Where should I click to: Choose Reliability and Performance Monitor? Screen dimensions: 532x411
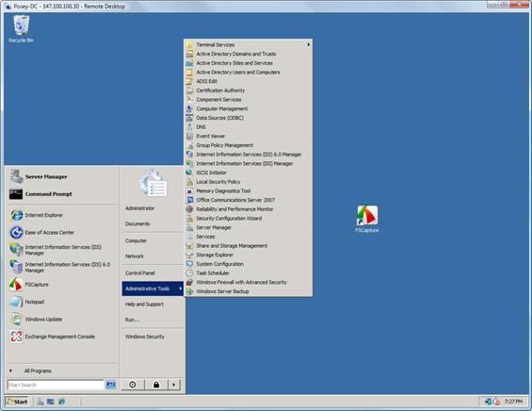point(248,209)
